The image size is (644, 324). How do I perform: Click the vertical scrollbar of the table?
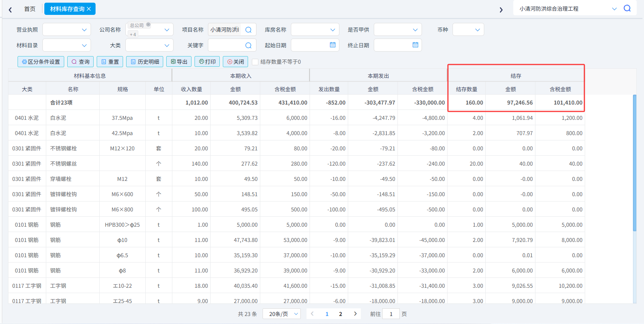pos(634,163)
